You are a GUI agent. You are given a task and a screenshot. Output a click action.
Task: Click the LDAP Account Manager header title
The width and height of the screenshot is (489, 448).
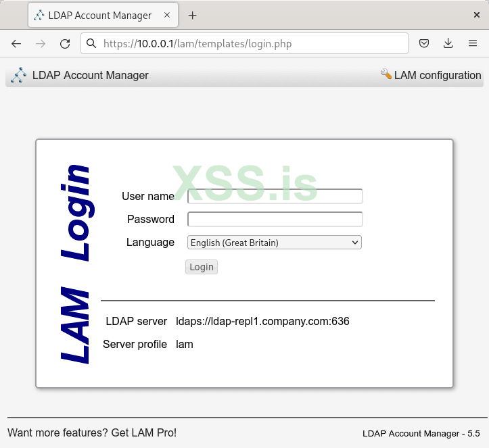(x=91, y=75)
